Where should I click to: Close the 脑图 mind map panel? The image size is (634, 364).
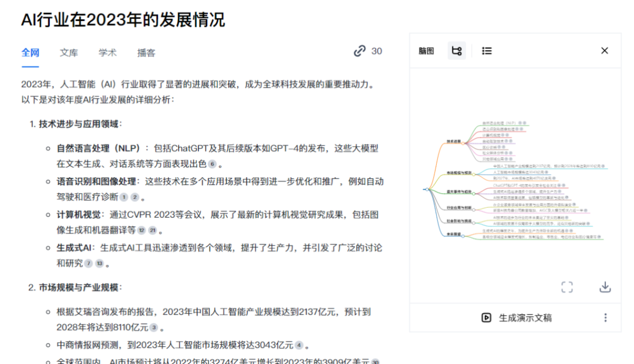(604, 51)
